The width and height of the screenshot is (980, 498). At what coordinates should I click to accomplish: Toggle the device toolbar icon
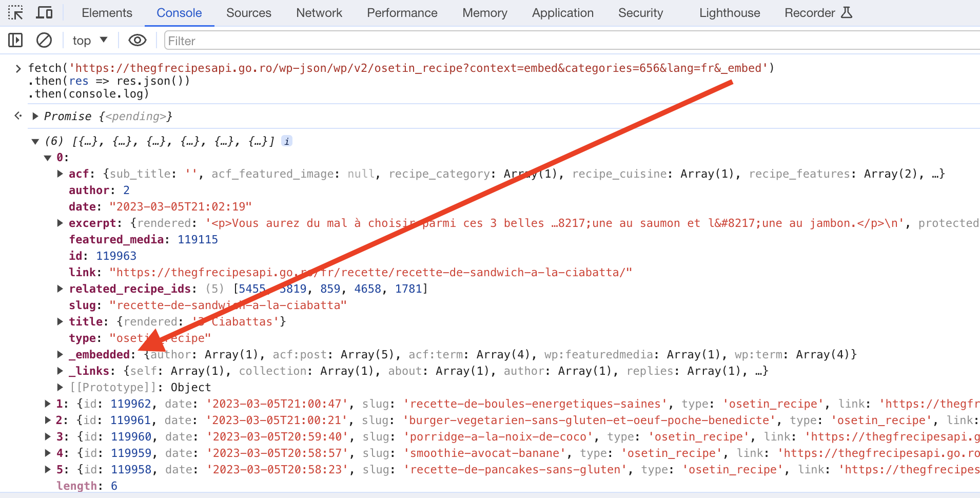[44, 13]
